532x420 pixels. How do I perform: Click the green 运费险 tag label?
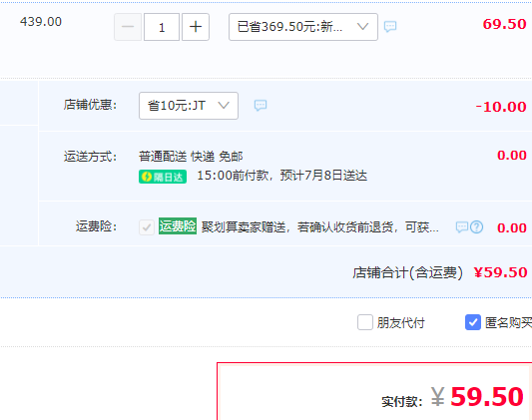click(x=178, y=226)
